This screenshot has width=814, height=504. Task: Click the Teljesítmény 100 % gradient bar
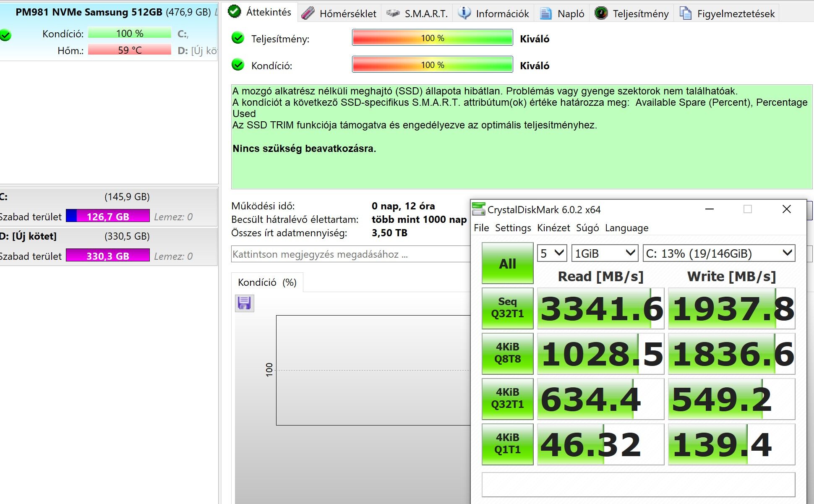[432, 38]
